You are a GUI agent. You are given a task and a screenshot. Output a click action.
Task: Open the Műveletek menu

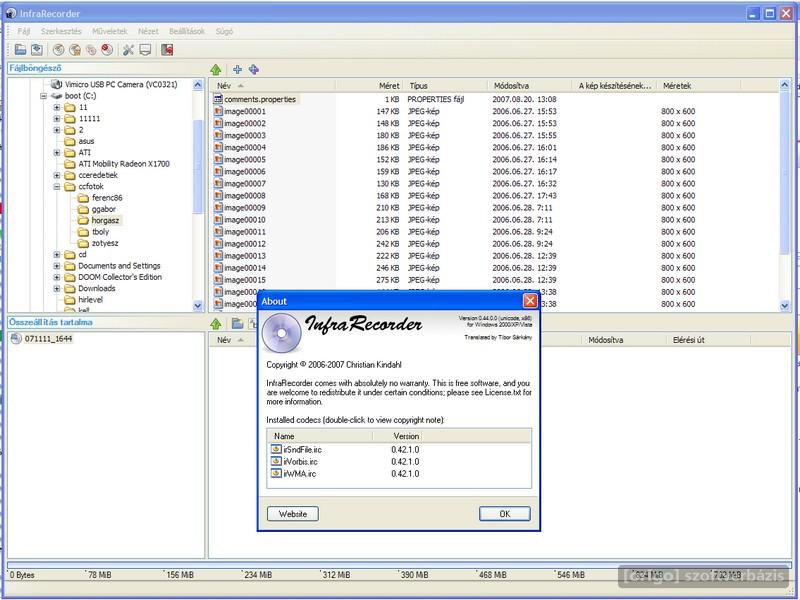click(110, 31)
